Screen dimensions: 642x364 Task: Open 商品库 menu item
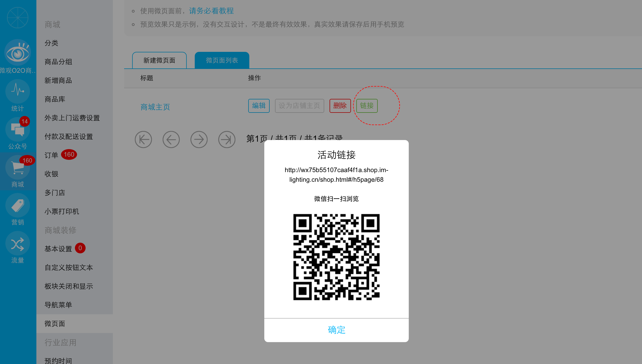tap(55, 99)
